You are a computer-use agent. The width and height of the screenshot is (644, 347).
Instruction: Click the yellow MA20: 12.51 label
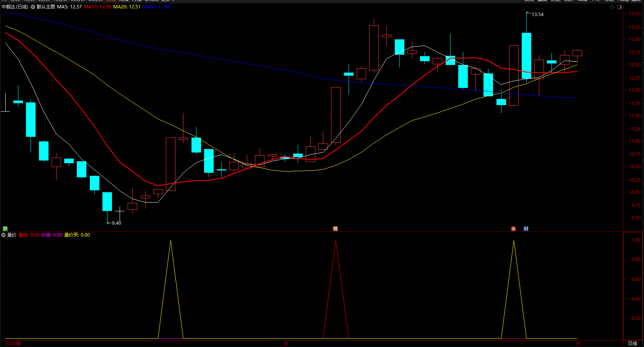point(127,7)
